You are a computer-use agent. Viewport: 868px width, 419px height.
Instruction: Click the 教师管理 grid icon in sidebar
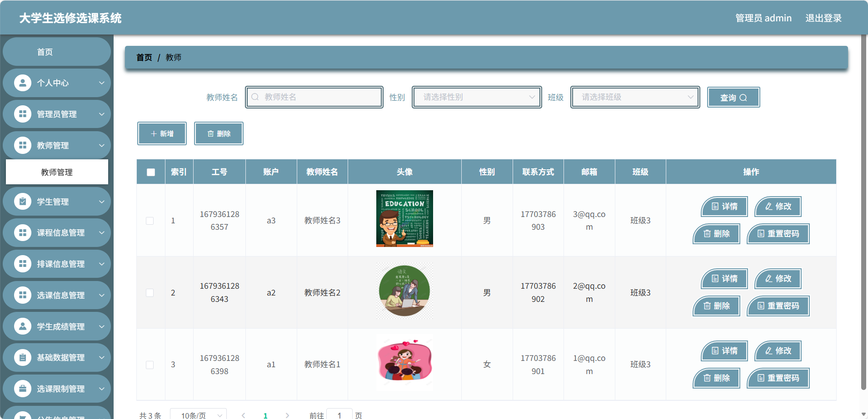click(23, 145)
